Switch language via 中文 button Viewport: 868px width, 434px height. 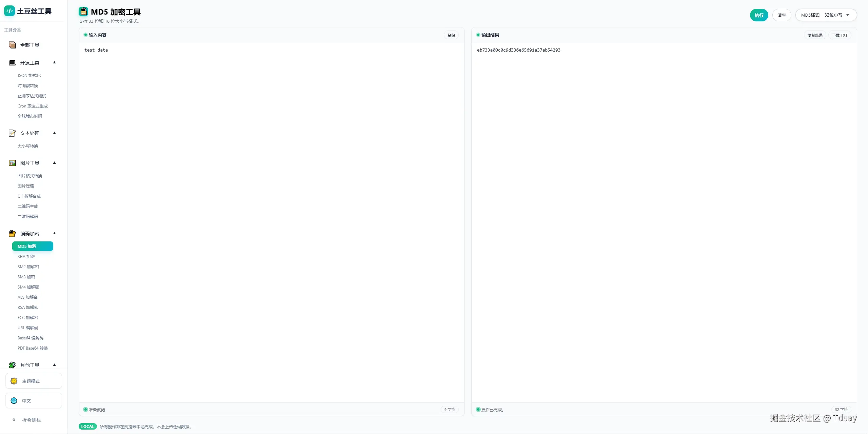[x=34, y=401]
